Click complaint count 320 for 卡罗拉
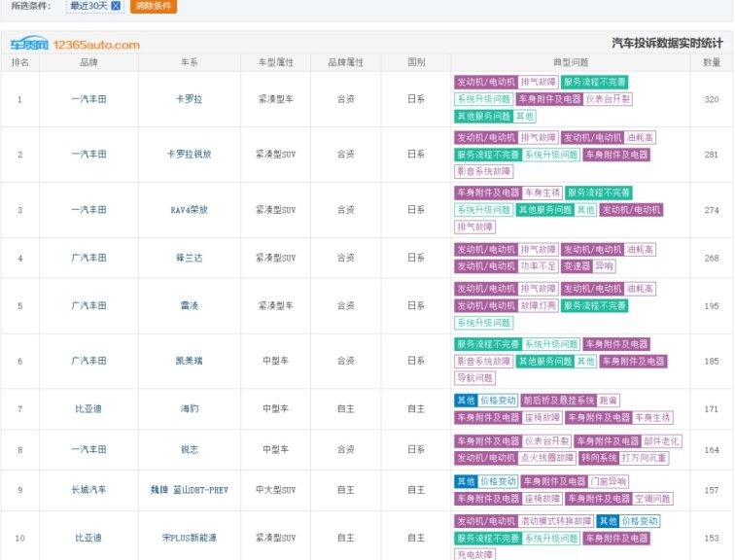 tap(712, 99)
